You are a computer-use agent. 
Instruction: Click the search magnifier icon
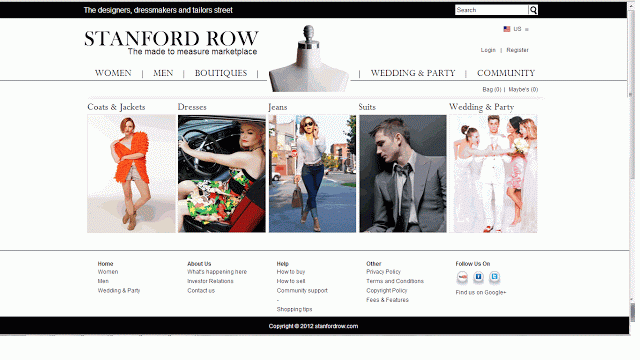533,10
